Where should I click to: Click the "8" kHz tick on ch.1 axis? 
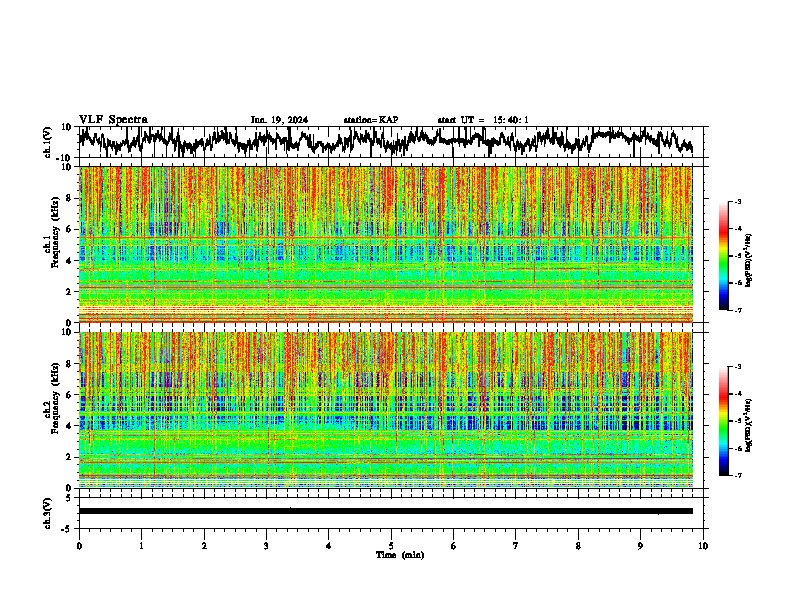(x=69, y=198)
